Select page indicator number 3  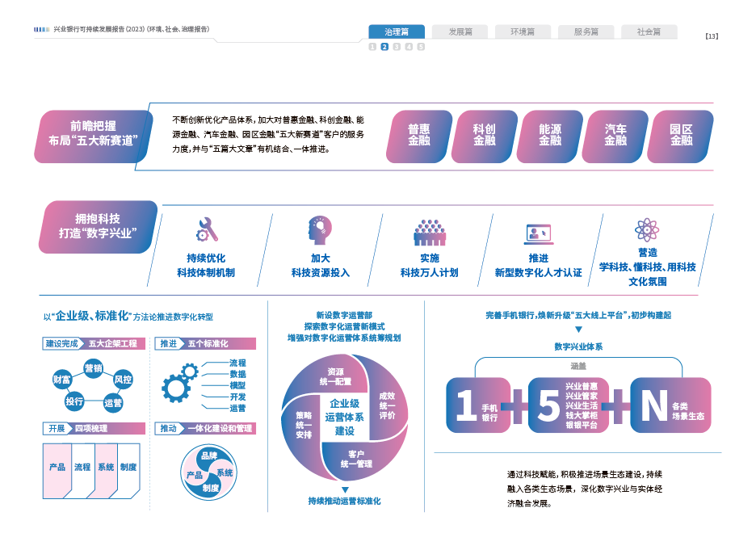tap(397, 47)
